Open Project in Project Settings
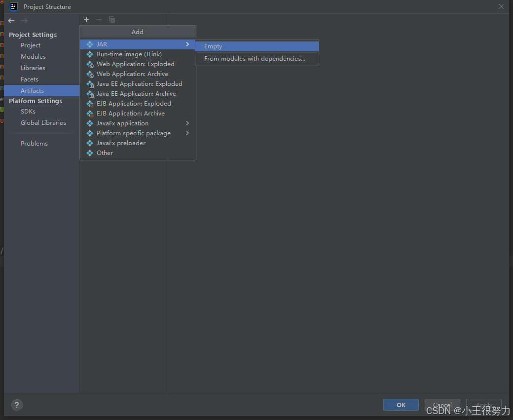This screenshot has width=513, height=420. (x=41, y=45)
